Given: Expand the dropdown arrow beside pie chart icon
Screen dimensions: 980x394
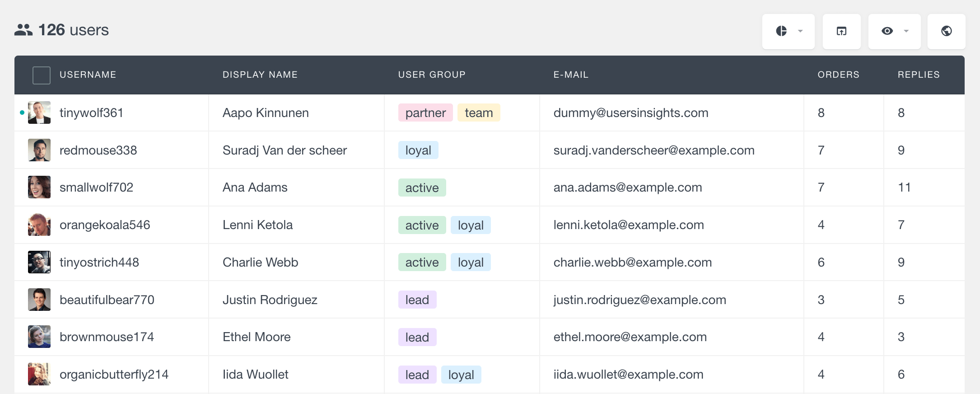Looking at the screenshot, I should [x=800, y=31].
